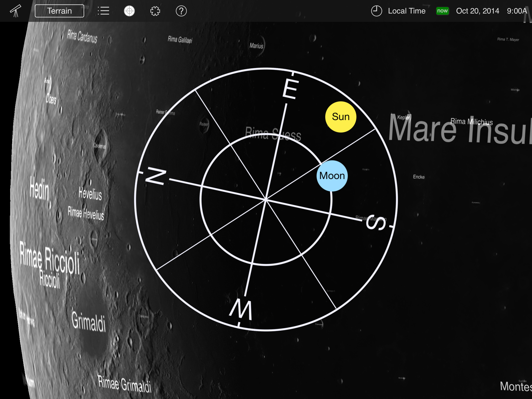Tap the Kepler crater label

403,117
